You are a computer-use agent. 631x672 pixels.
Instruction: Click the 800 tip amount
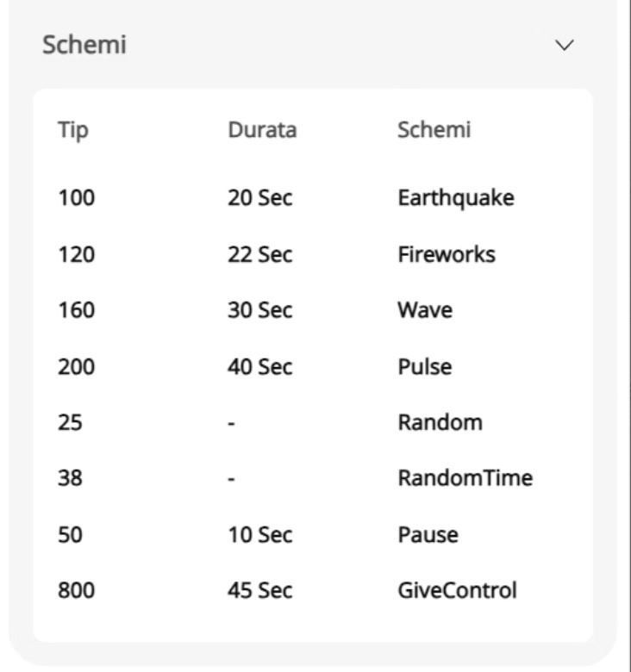click(x=77, y=590)
